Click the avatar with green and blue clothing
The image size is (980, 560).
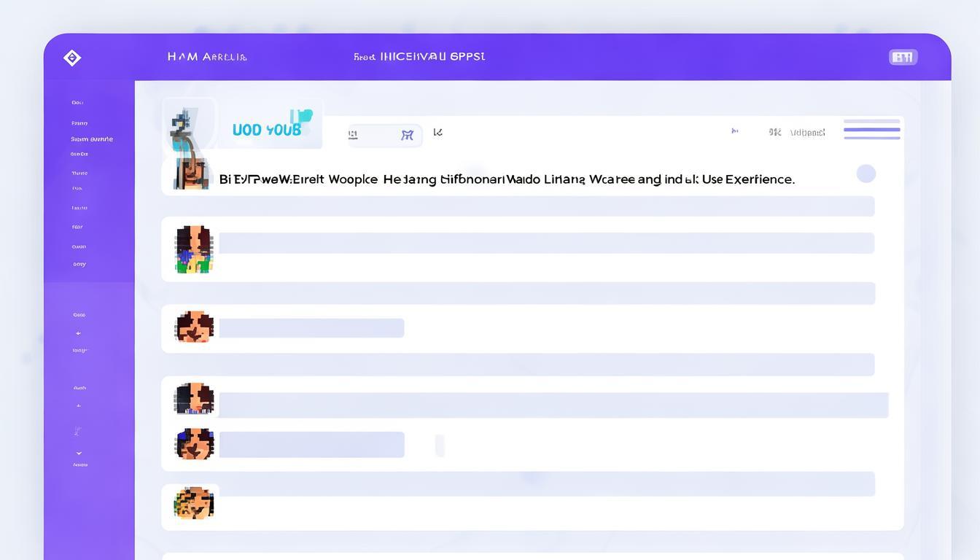[194, 249]
